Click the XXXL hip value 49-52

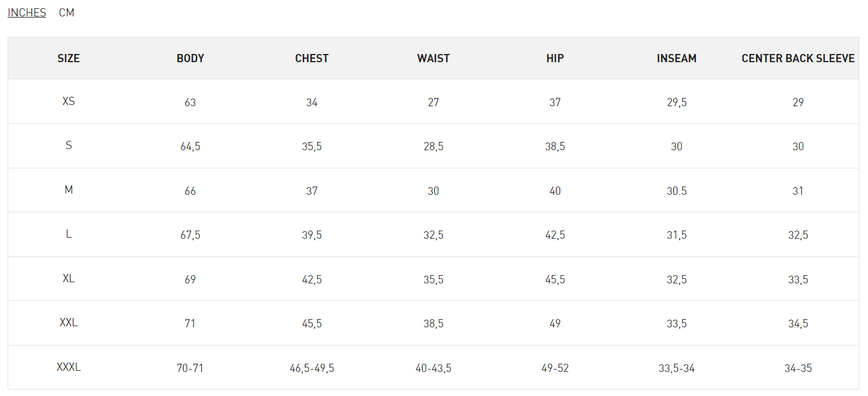tap(555, 368)
